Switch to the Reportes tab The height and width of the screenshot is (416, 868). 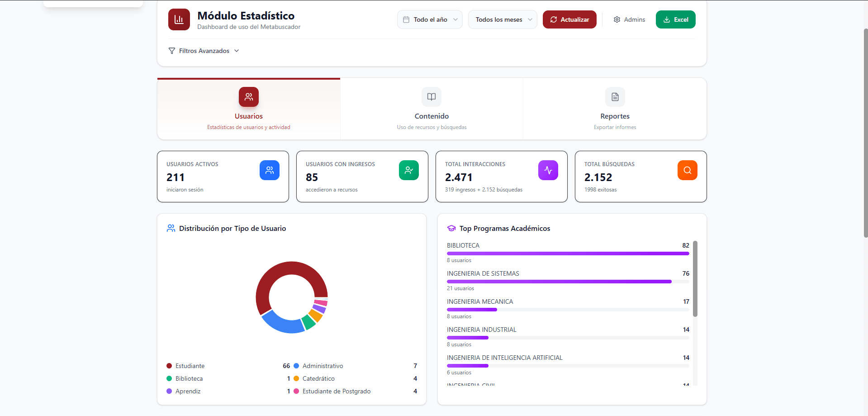click(x=615, y=116)
